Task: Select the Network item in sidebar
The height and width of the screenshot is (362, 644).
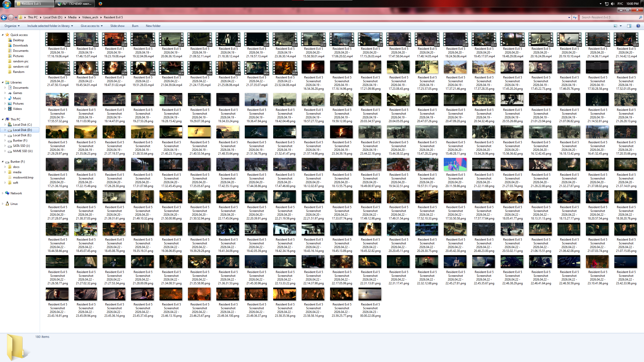Action: pos(14,193)
